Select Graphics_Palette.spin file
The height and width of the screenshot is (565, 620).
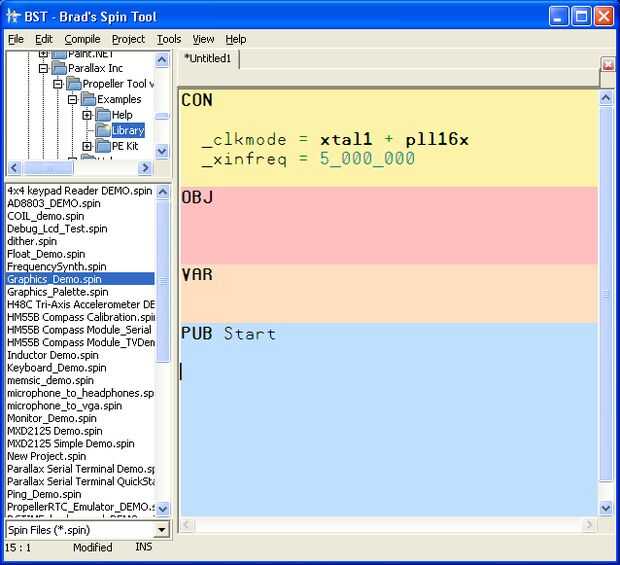[x=58, y=292]
